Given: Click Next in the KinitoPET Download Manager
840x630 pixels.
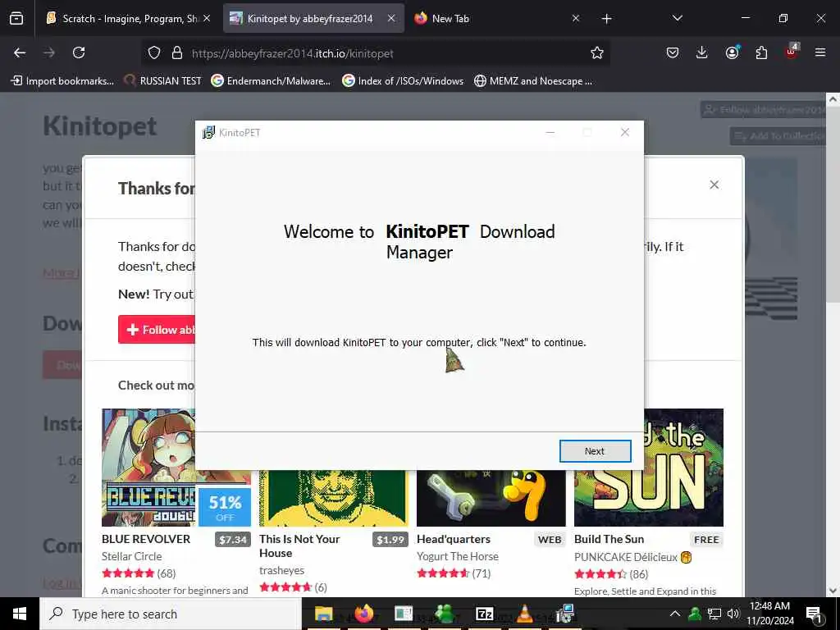Looking at the screenshot, I should point(595,451).
